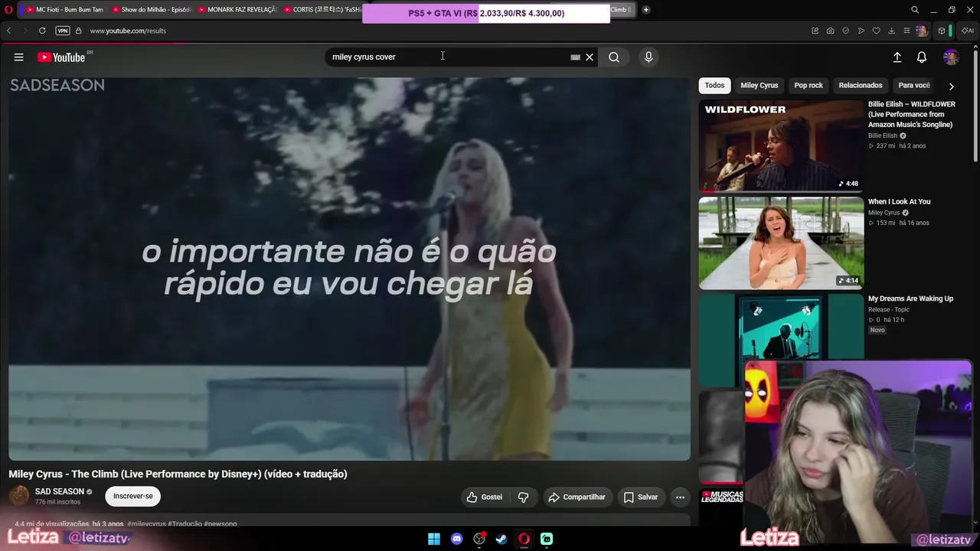Open the browser AI assistant button
Image resolution: width=980 pixels, height=551 pixels.
point(968,31)
